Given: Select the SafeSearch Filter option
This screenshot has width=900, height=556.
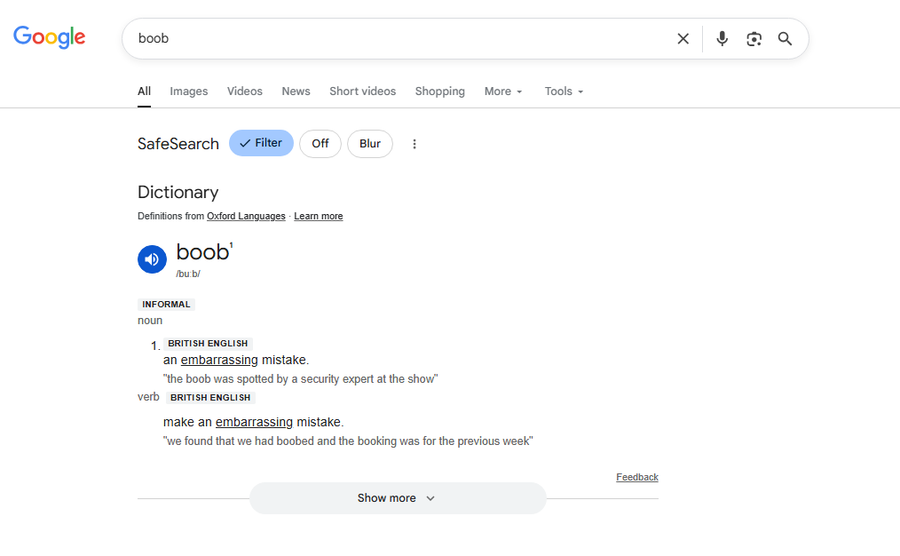Looking at the screenshot, I should [x=261, y=143].
